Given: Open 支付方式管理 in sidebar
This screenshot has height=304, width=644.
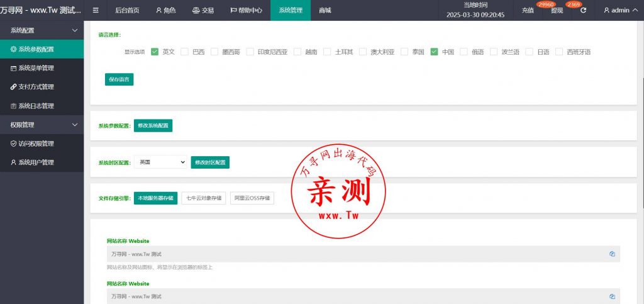Looking at the screenshot, I should (x=42, y=87).
